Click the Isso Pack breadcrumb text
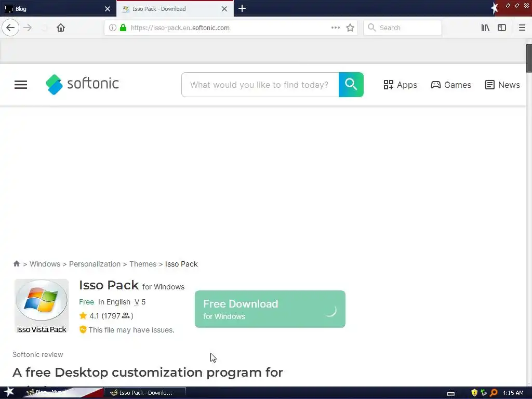The image size is (532, 399). click(x=181, y=264)
